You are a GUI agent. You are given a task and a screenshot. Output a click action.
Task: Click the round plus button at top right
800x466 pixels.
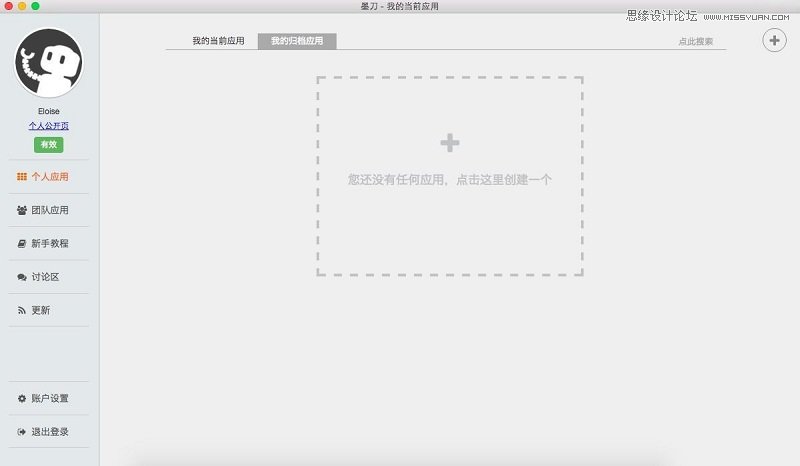[x=774, y=40]
